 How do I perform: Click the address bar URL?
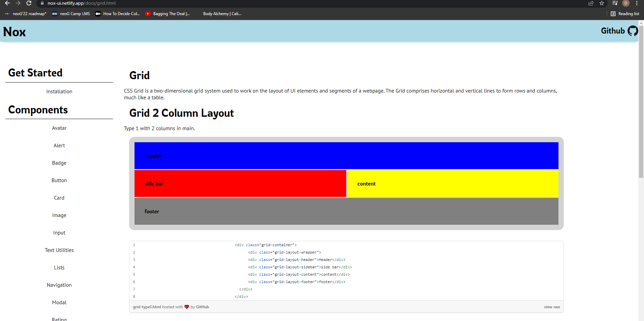[82, 3]
